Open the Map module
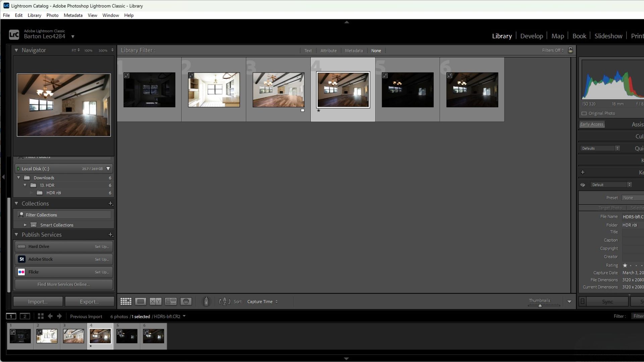The image size is (644, 362). tap(557, 36)
